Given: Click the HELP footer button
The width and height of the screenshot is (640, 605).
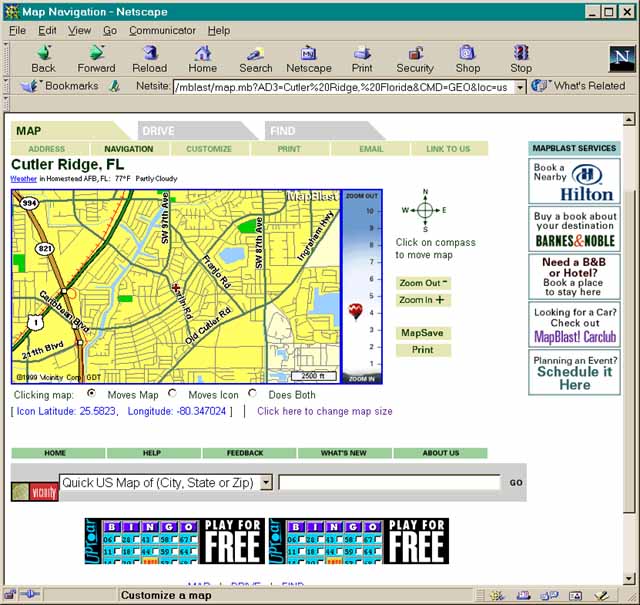Looking at the screenshot, I should (154, 453).
